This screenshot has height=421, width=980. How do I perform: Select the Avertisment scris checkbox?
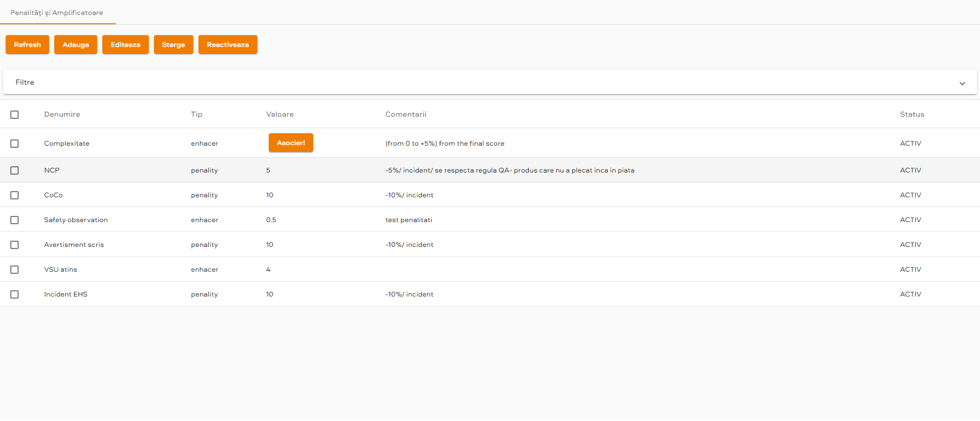click(x=14, y=245)
